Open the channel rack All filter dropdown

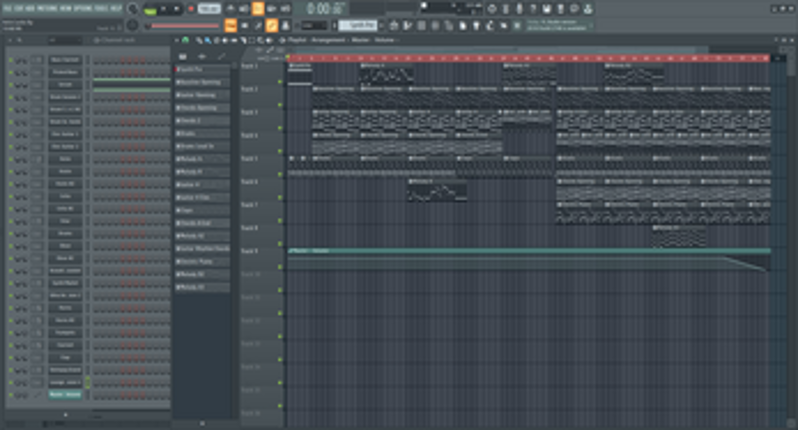[65, 40]
